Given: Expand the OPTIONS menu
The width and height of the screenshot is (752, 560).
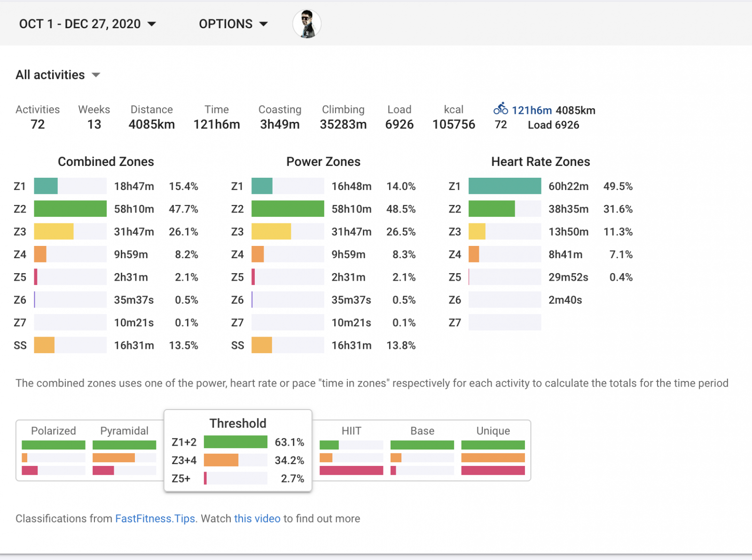Looking at the screenshot, I should point(233,24).
